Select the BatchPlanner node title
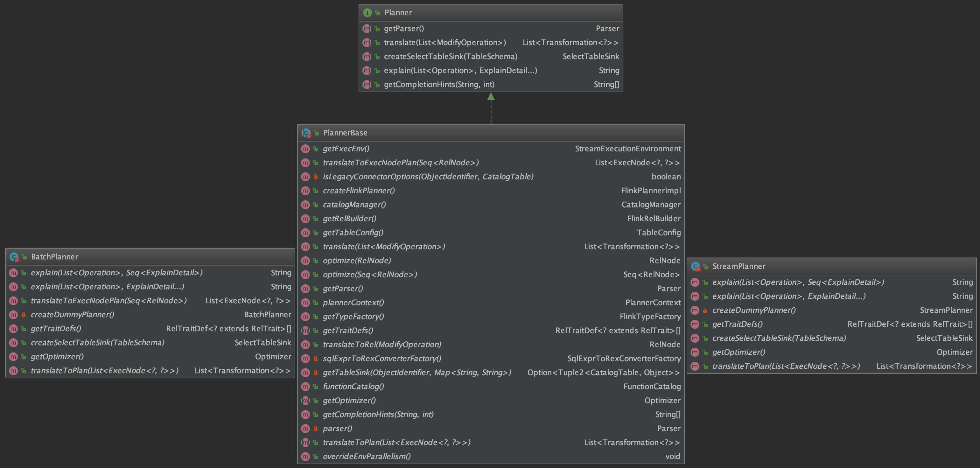This screenshot has width=980, height=468. tap(54, 257)
